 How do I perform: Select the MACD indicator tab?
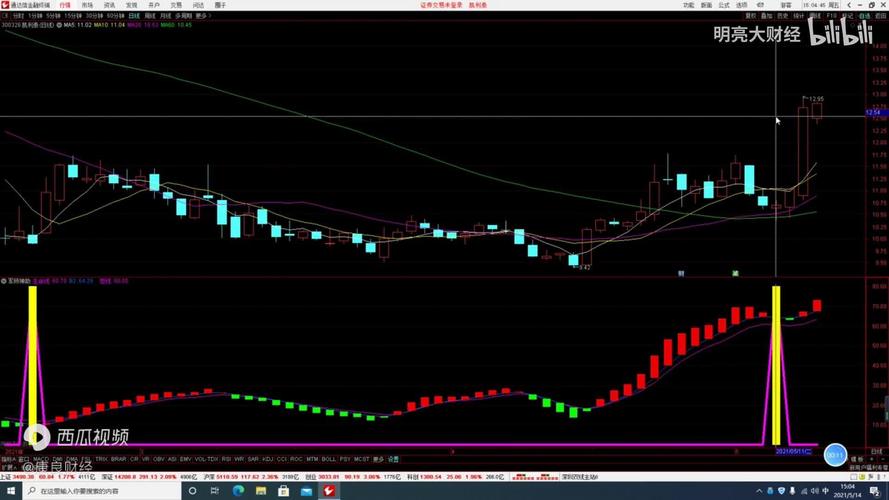pyautogui.click(x=40, y=459)
